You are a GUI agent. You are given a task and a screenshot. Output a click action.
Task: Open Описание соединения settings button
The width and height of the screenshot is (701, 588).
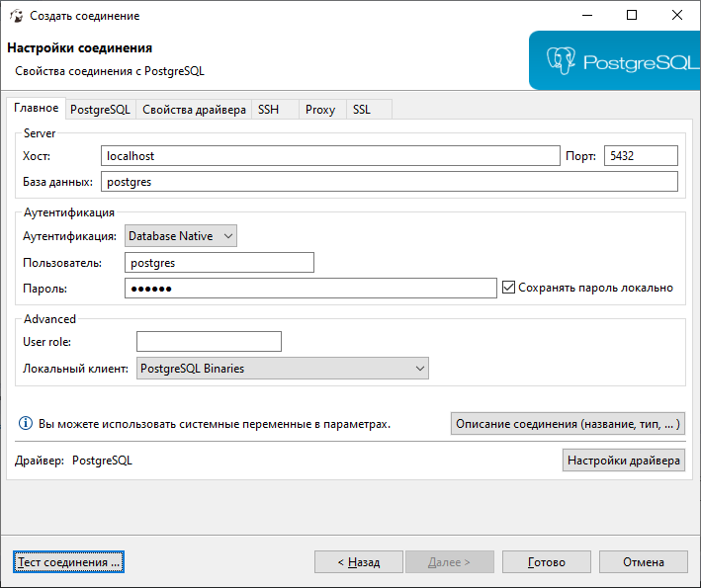[x=568, y=423]
